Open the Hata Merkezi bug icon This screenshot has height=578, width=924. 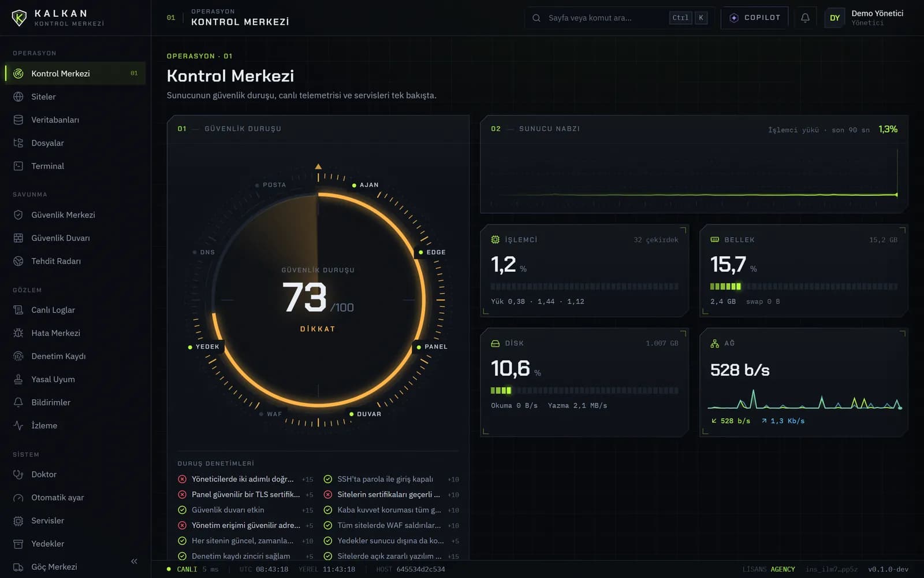(18, 333)
